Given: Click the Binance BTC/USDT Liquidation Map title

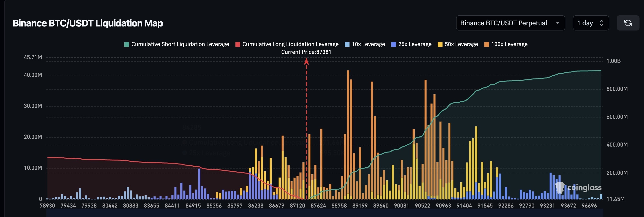Looking at the screenshot, I should pos(88,23).
